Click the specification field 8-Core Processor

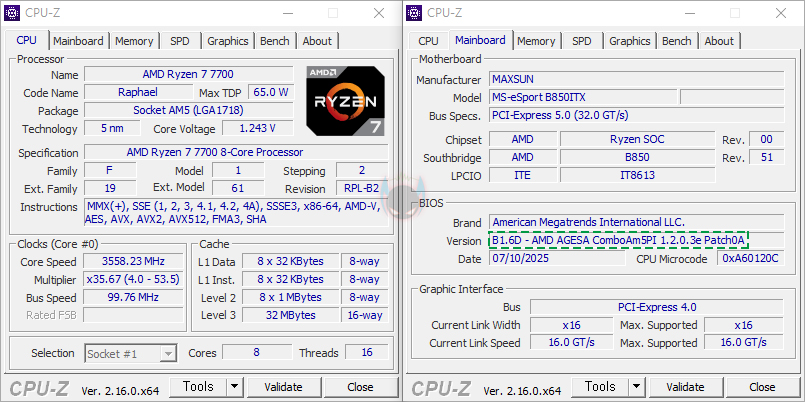tap(236, 152)
